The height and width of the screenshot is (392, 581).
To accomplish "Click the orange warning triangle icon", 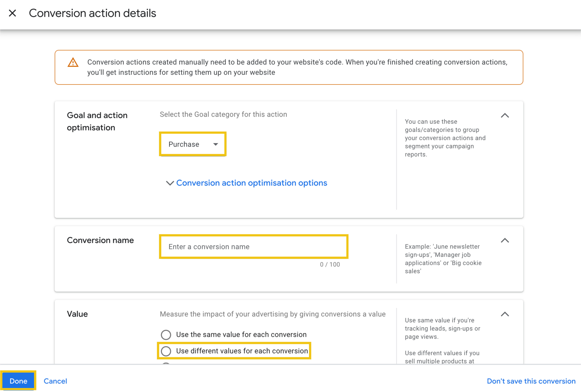I will tap(73, 62).
